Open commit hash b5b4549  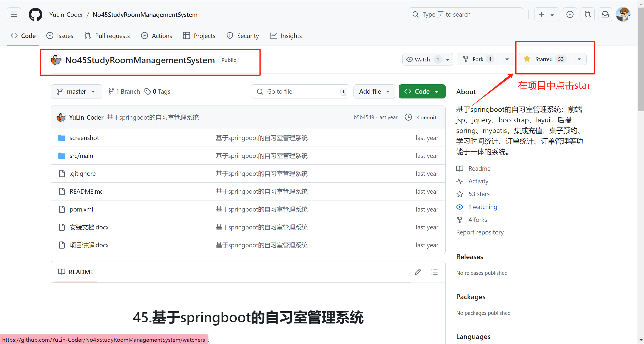364,117
